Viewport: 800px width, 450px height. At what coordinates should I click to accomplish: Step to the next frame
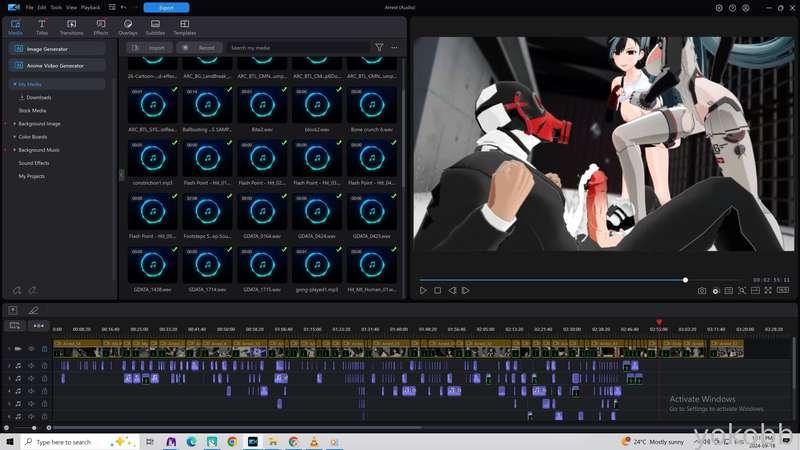coord(465,290)
